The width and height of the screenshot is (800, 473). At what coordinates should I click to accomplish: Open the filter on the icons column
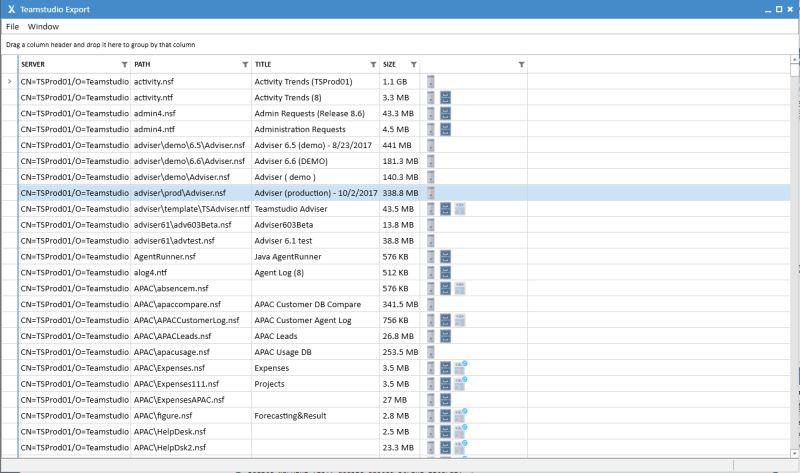(521, 64)
